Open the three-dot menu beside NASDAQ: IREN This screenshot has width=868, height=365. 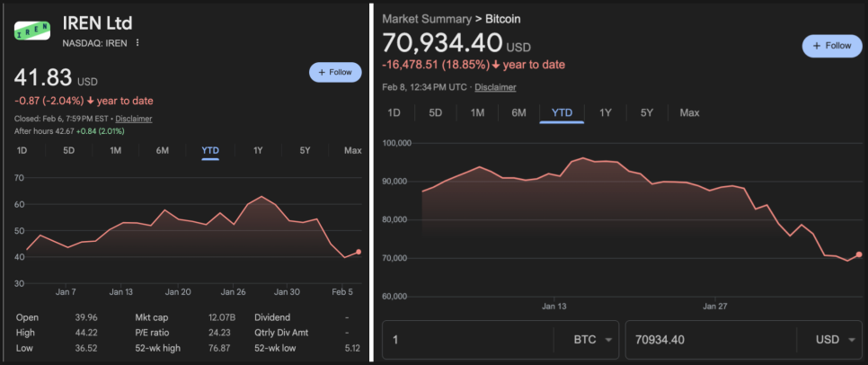(x=137, y=43)
